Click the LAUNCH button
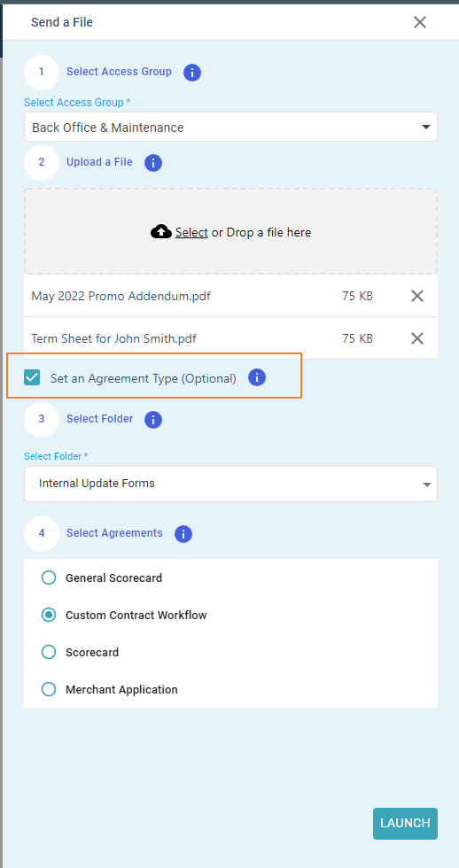459x868 pixels. click(405, 823)
